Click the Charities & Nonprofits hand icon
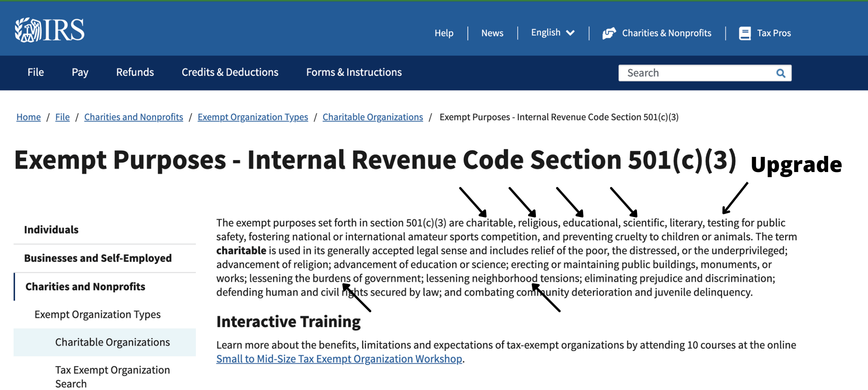This screenshot has width=868, height=390. pyautogui.click(x=609, y=33)
